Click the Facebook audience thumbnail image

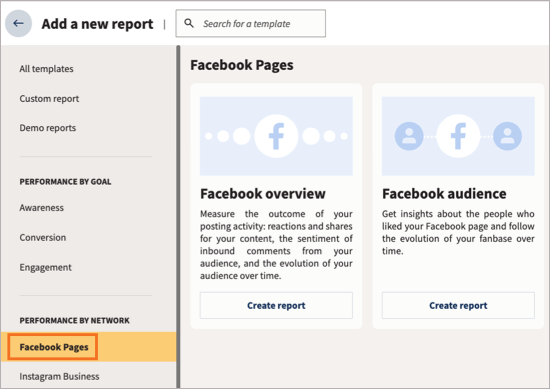[458, 136]
